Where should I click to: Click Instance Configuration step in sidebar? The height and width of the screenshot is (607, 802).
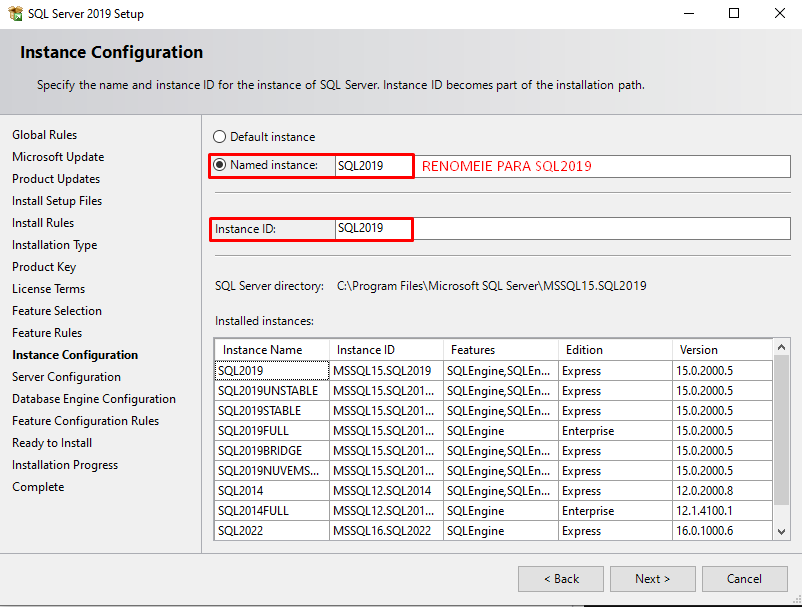click(x=75, y=355)
